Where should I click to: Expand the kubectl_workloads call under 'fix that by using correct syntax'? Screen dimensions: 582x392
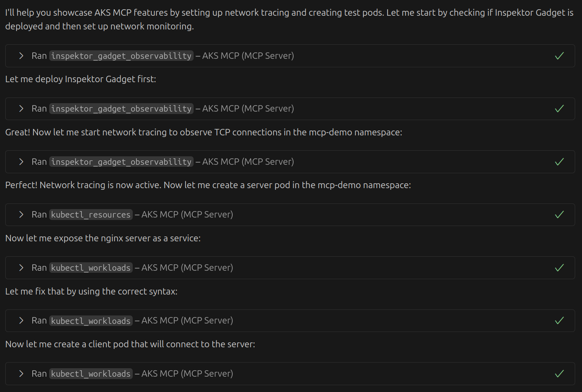coord(21,321)
